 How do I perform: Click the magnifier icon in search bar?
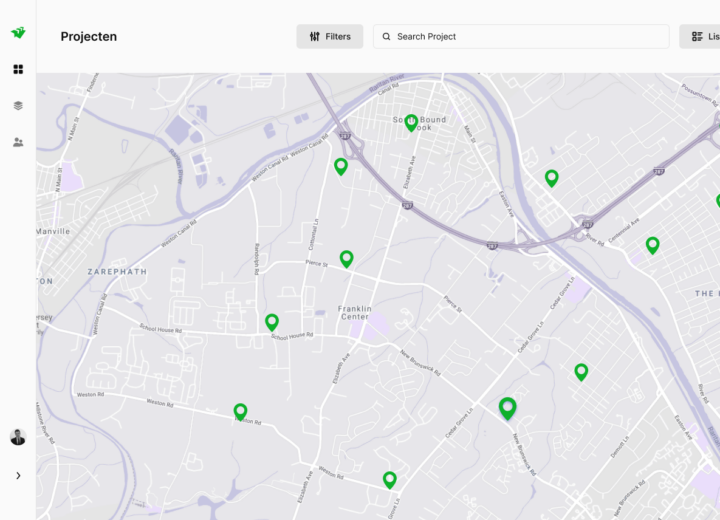tap(386, 37)
